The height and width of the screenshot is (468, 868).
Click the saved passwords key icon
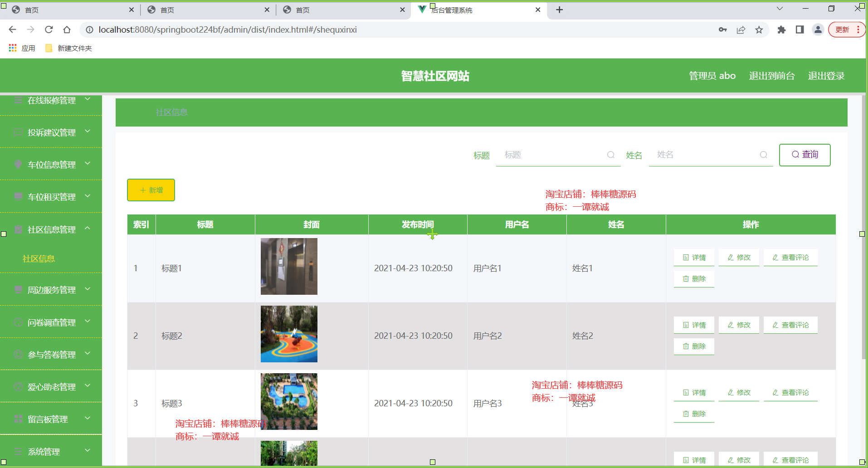[x=723, y=29]
